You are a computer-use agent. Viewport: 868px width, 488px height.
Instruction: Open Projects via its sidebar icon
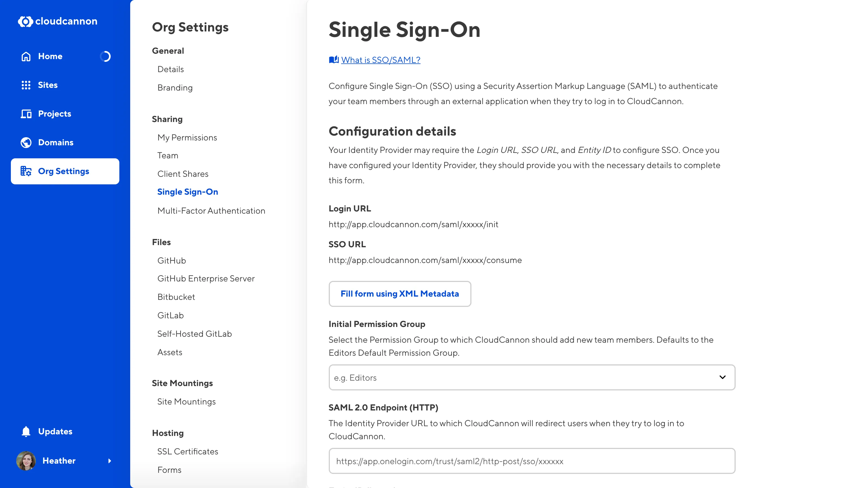(26, 114)
